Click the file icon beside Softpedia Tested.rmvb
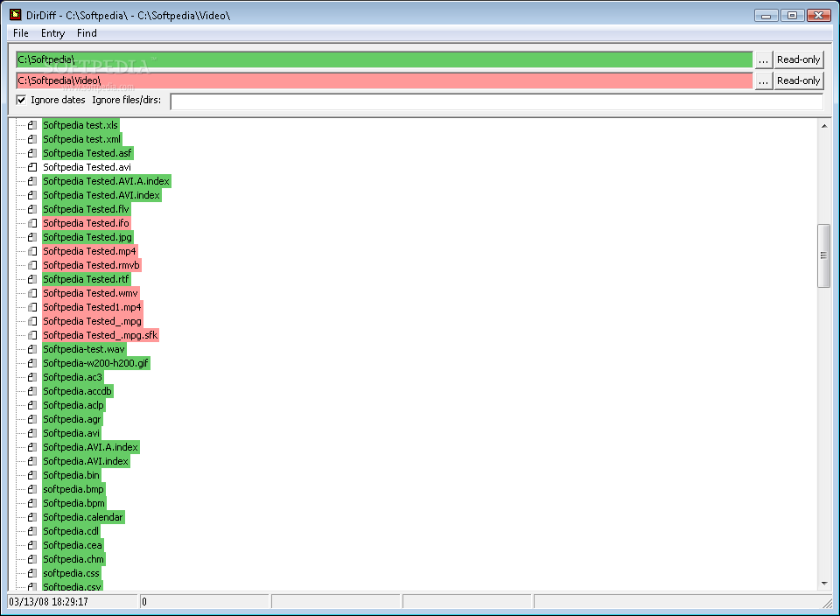The width and height of the screenshot is (840, 616). point(32,265)
